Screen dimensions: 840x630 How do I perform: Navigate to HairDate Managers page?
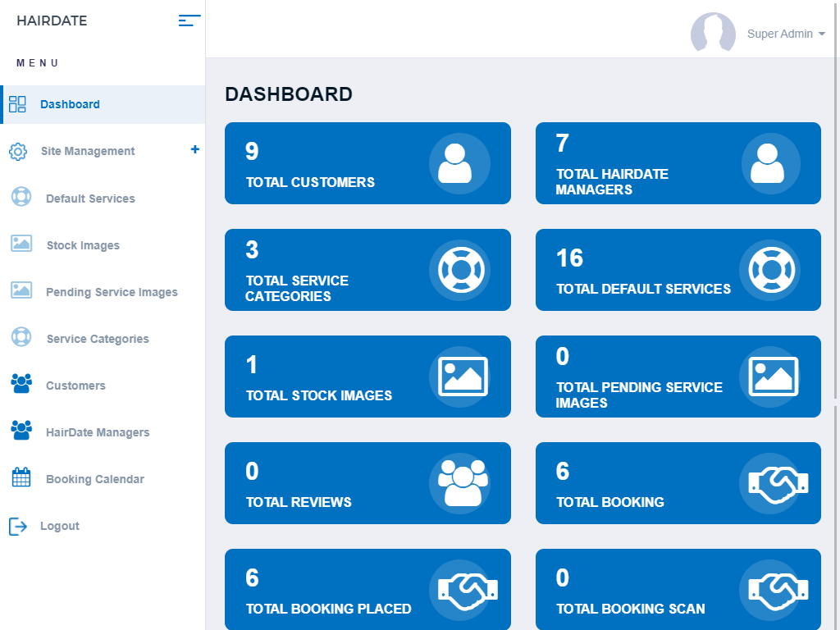click(98, 432)
